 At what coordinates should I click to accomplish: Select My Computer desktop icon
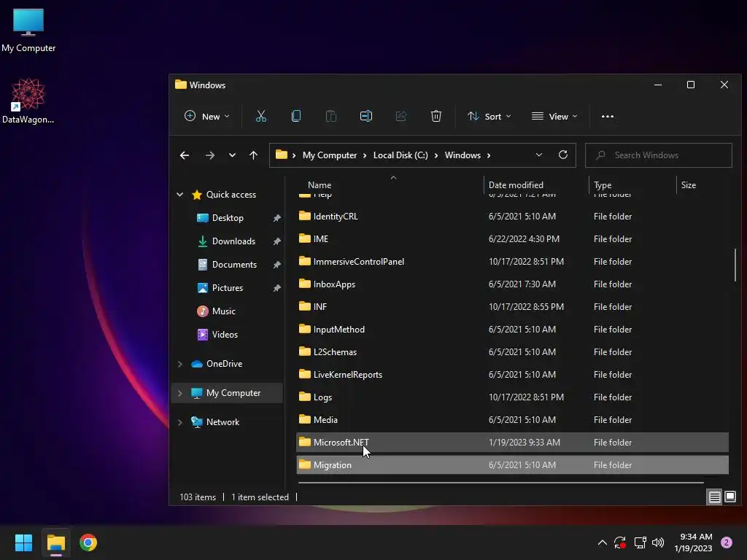coord(28,30)
